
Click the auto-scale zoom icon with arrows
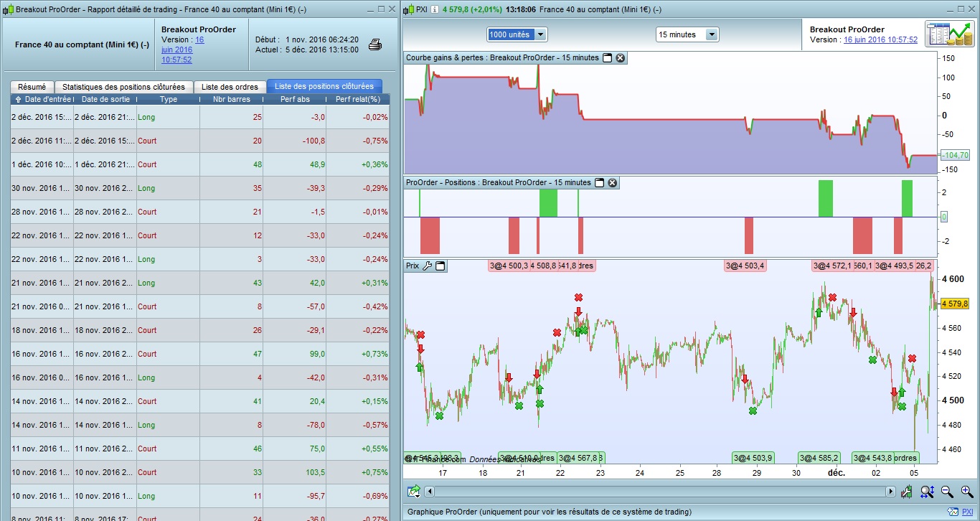[x=927, y=492]
